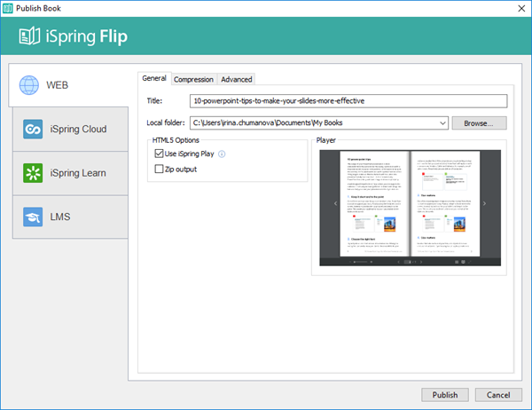Screen dimensions: 532x410
Task: Cancel the Publish Book dialog
Action: [498, 395]
